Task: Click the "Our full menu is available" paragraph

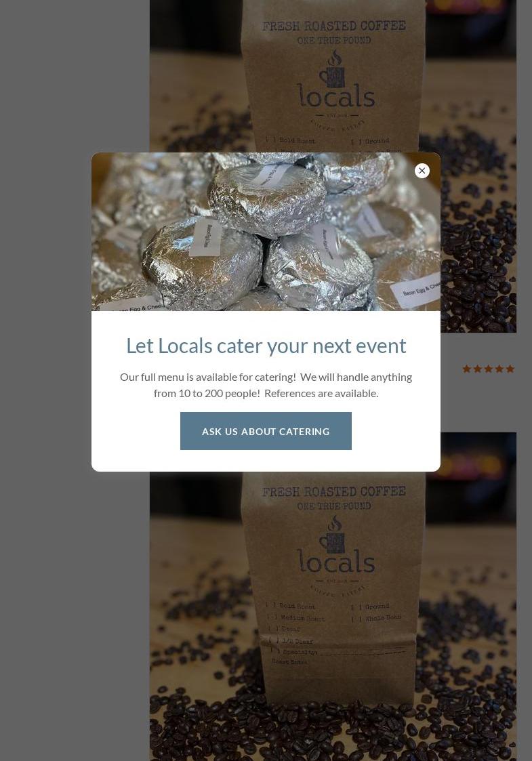Action: point(266,385)
